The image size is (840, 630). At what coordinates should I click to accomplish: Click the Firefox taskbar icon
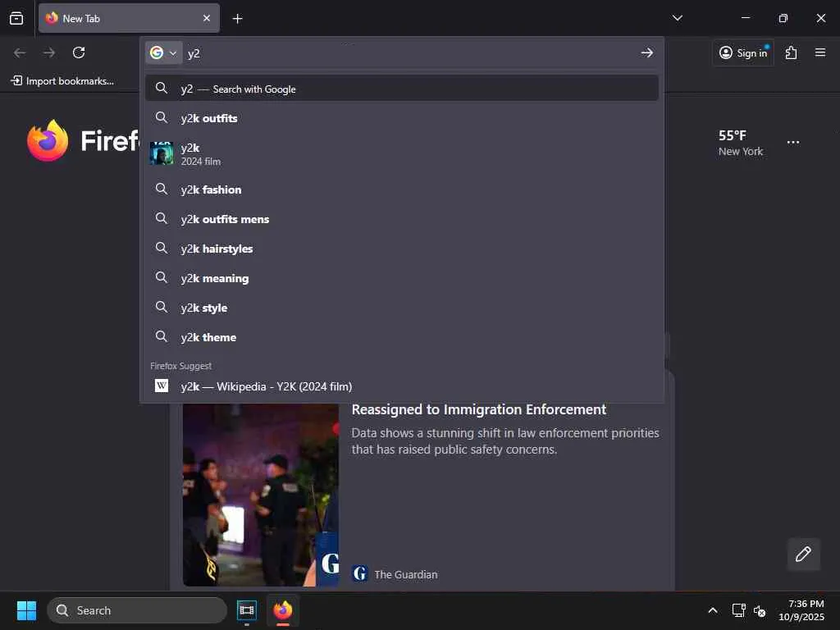coord(283,610)
